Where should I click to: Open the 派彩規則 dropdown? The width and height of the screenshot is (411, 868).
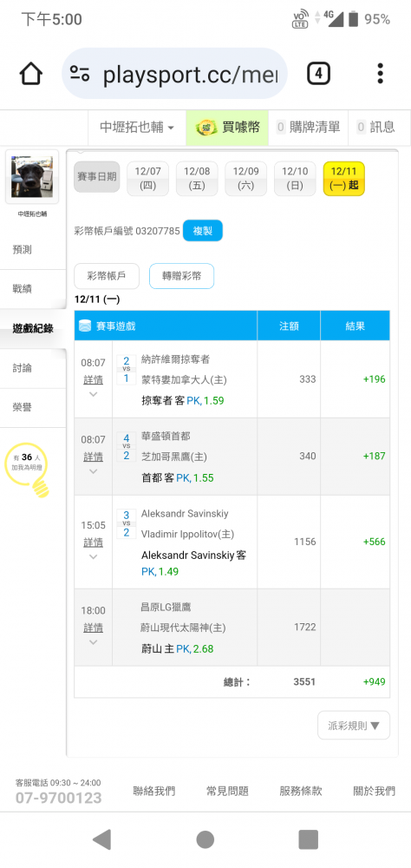354,726
